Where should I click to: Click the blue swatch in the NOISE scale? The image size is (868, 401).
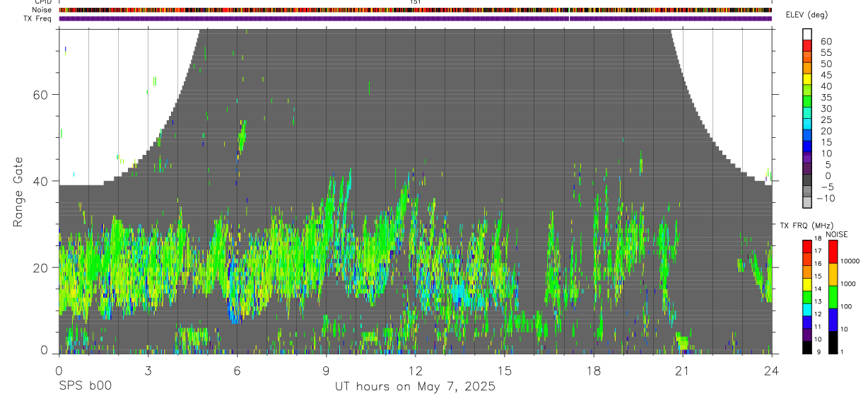pyautogui.click(x=833, y=319)
